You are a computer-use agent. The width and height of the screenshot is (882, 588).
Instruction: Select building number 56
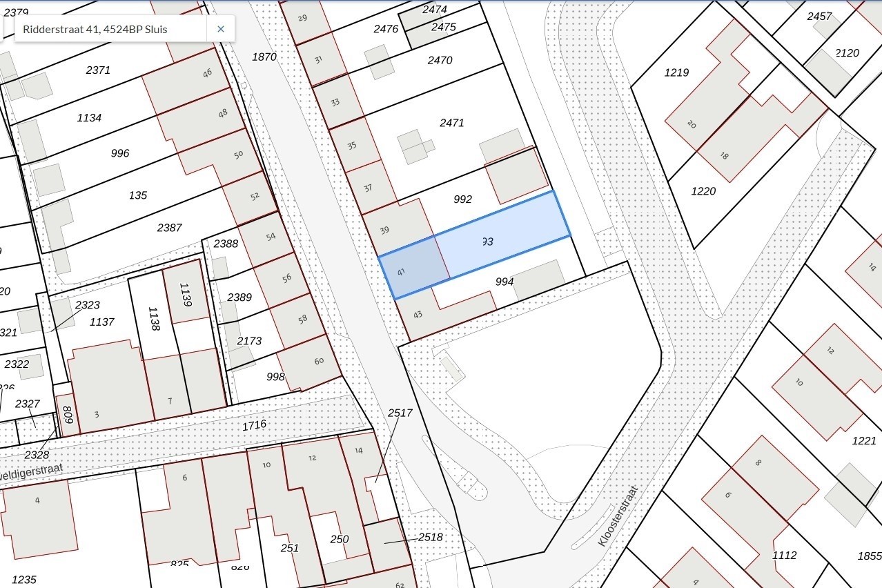(286, 278)
